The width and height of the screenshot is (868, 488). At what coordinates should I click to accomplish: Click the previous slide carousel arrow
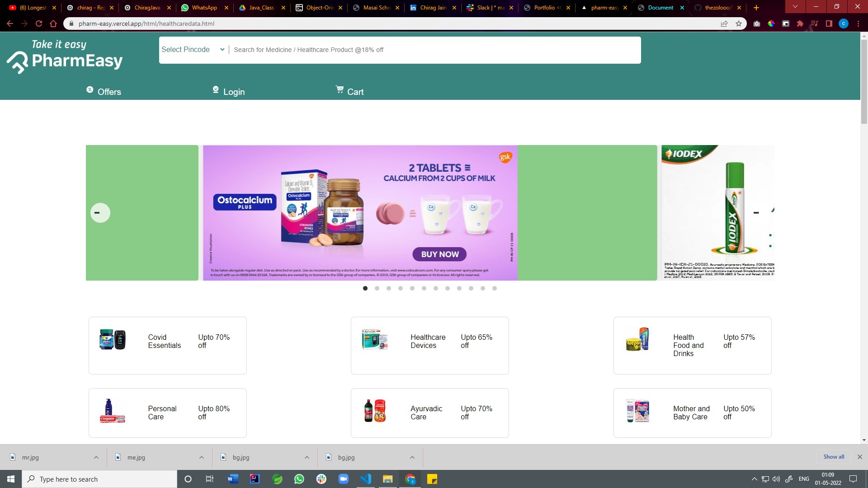tap(100, 213)
